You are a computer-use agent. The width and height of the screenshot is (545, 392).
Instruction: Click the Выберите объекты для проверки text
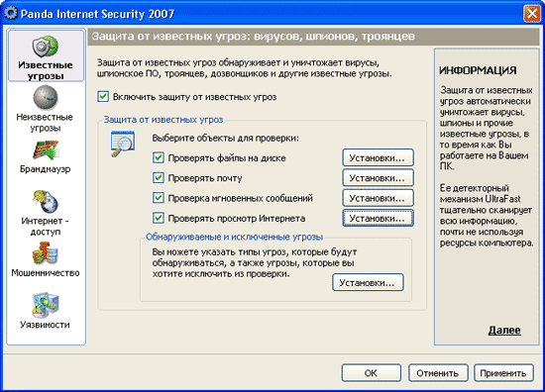coord(225,139)
